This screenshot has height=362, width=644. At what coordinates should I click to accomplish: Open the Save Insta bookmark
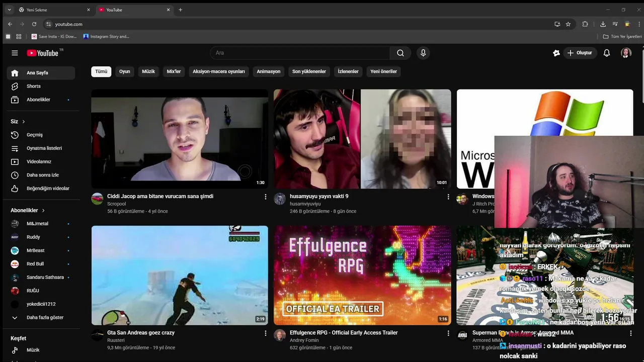coord(54,37)
